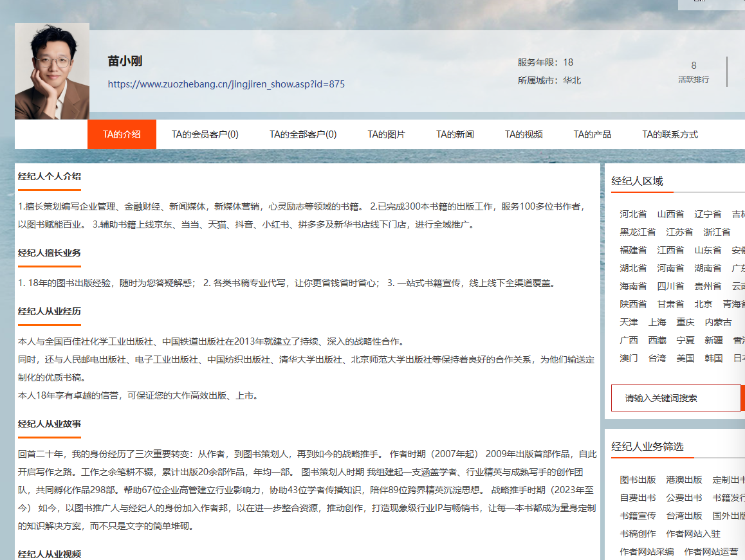Choose the 自费出书 business filter
This screenshot has width=745, height=560.
tap(638, 498)
